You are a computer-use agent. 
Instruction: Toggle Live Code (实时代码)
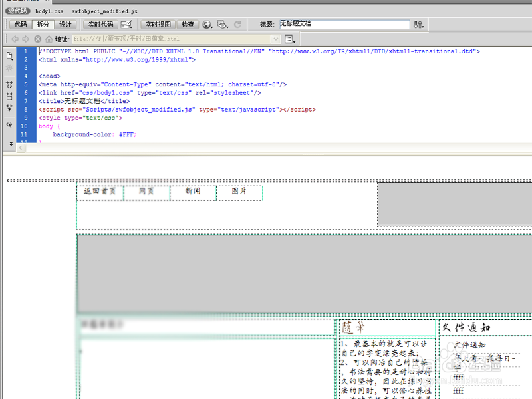click(100, 25)
